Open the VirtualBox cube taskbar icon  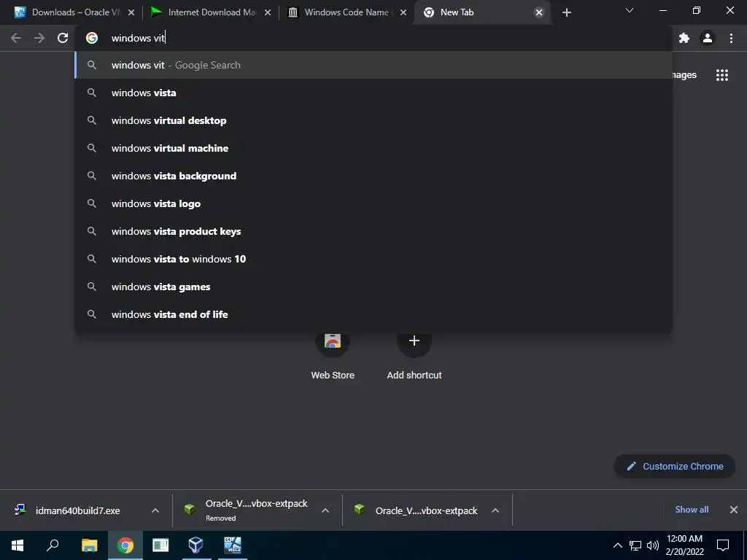tap(196, 545)
